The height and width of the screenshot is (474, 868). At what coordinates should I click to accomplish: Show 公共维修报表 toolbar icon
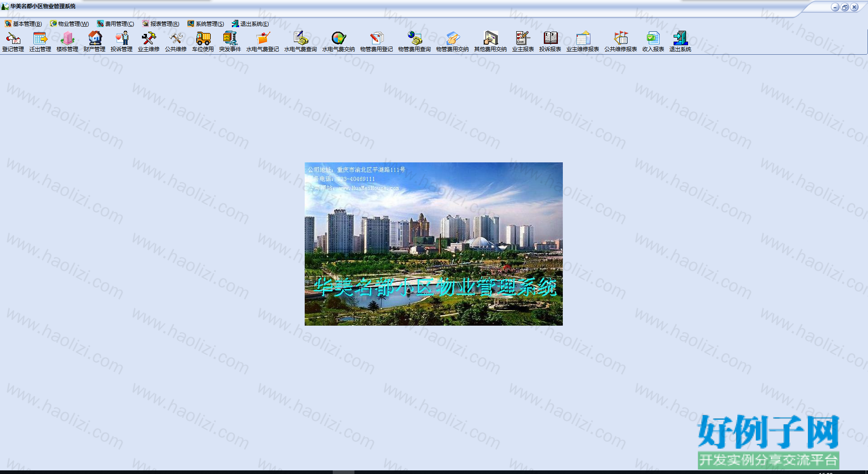[x=621, y=42]
